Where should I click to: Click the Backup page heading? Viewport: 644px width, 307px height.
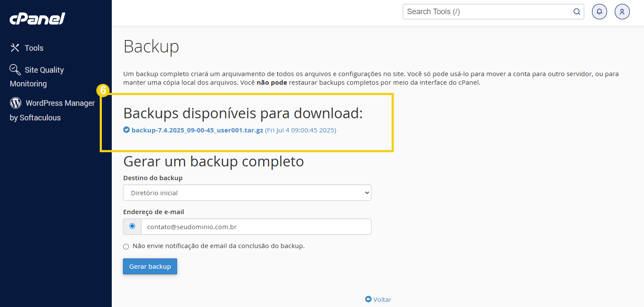coord(151,46)
